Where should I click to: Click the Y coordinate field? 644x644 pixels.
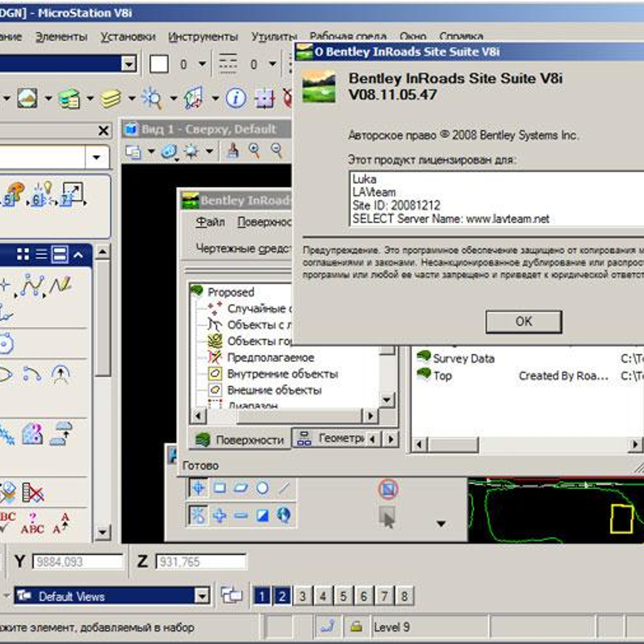78,561
